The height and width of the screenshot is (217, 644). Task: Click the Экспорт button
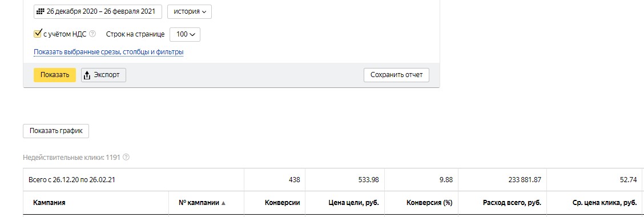103,75
